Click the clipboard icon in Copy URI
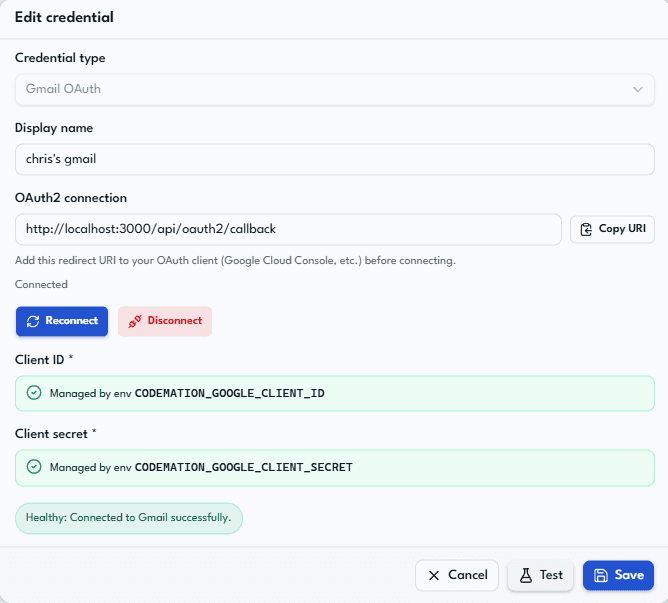This screenshot has width=668, height=603. [586, 229]
